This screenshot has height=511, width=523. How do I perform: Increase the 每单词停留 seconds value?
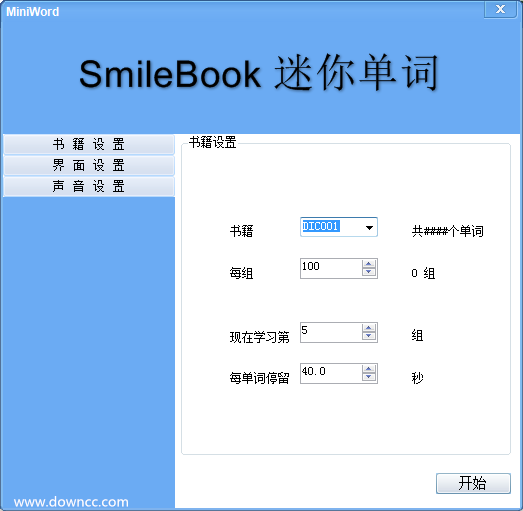pos(369,369)
